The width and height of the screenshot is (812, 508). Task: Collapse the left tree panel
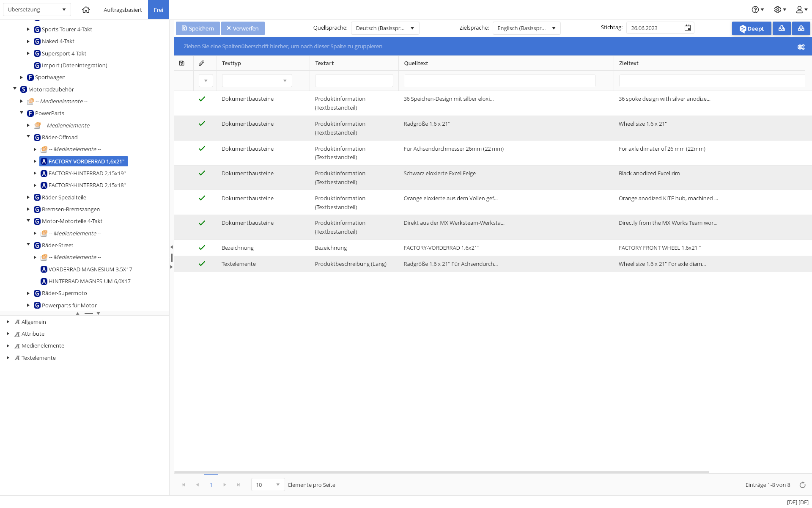pos(171,247)
